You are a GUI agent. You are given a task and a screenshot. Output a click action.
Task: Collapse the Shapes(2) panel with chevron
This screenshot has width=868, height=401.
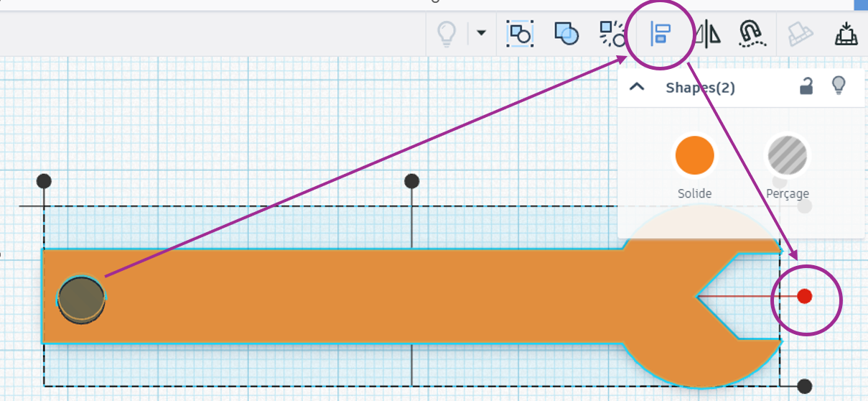pos(636,87)
